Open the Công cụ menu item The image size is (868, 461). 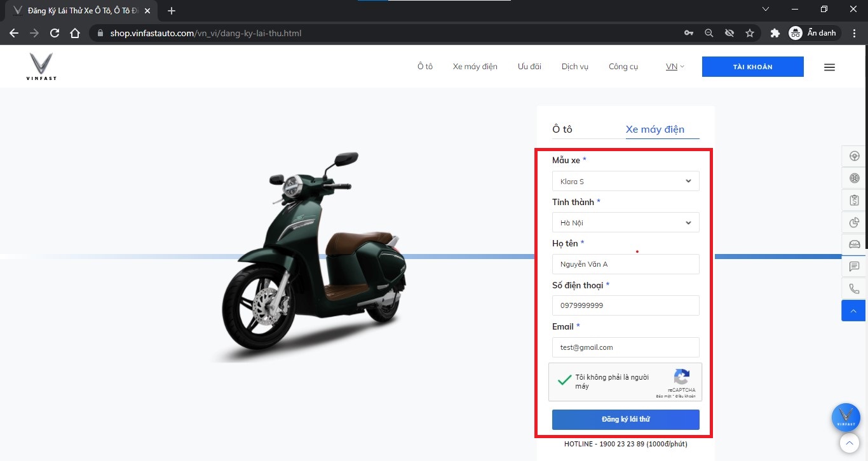(623, 67)
